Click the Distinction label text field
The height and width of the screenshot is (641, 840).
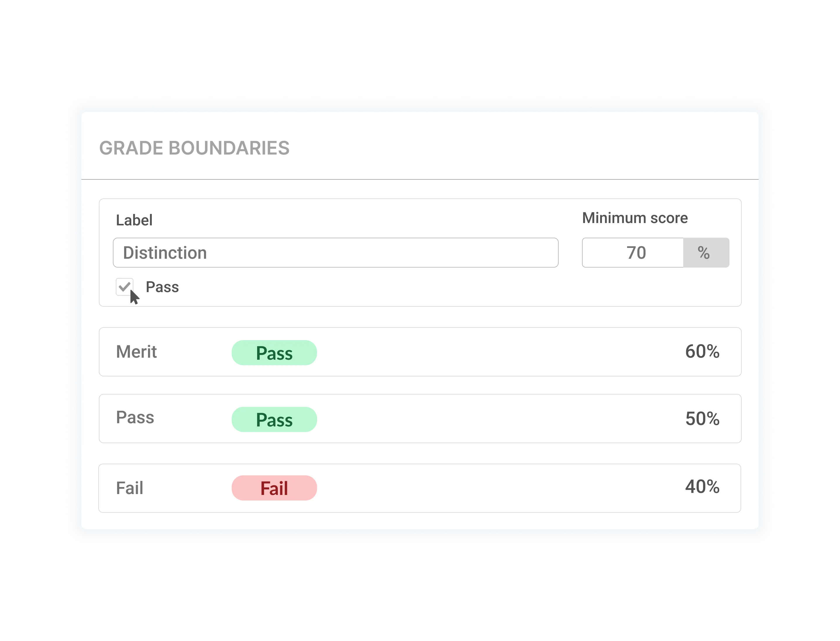click(335, 252)
